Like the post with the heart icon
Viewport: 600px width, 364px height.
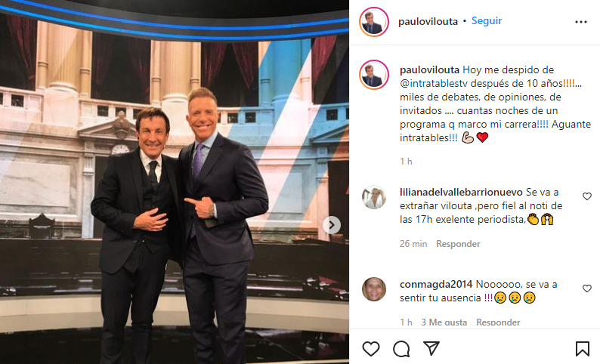click(371, 349)
